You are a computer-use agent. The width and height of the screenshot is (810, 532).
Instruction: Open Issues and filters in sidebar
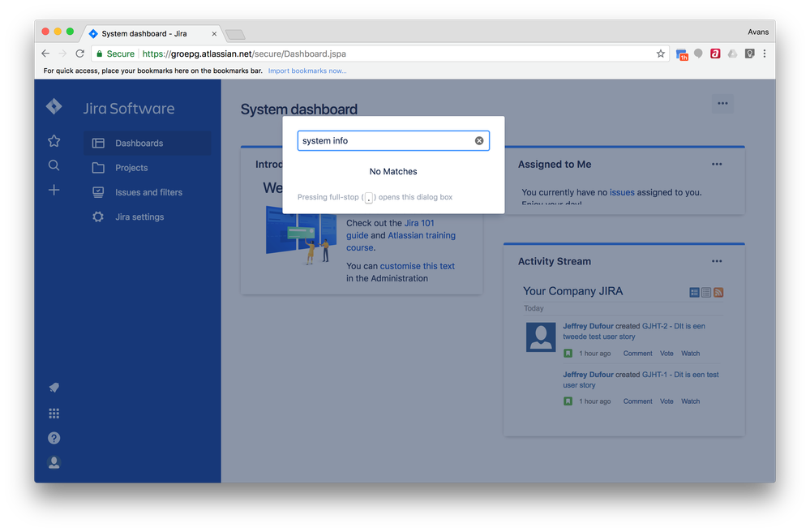click(x=148, y=192)
